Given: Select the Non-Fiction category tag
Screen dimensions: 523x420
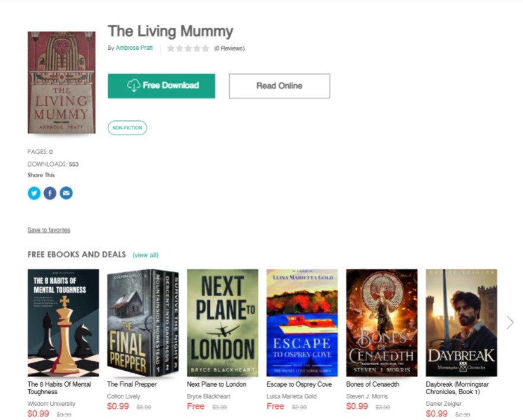Looking at the screenshot, I should tap(127, 128).
